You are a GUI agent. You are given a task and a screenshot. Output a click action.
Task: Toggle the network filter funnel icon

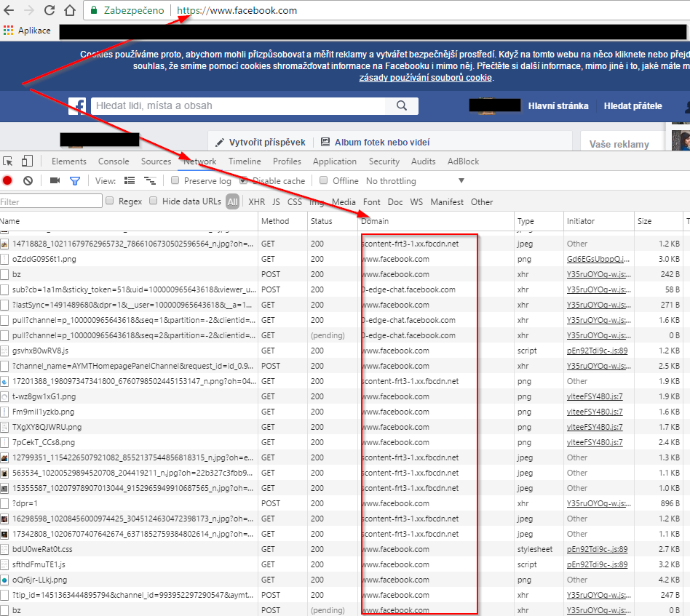click(x=75, y=180)
